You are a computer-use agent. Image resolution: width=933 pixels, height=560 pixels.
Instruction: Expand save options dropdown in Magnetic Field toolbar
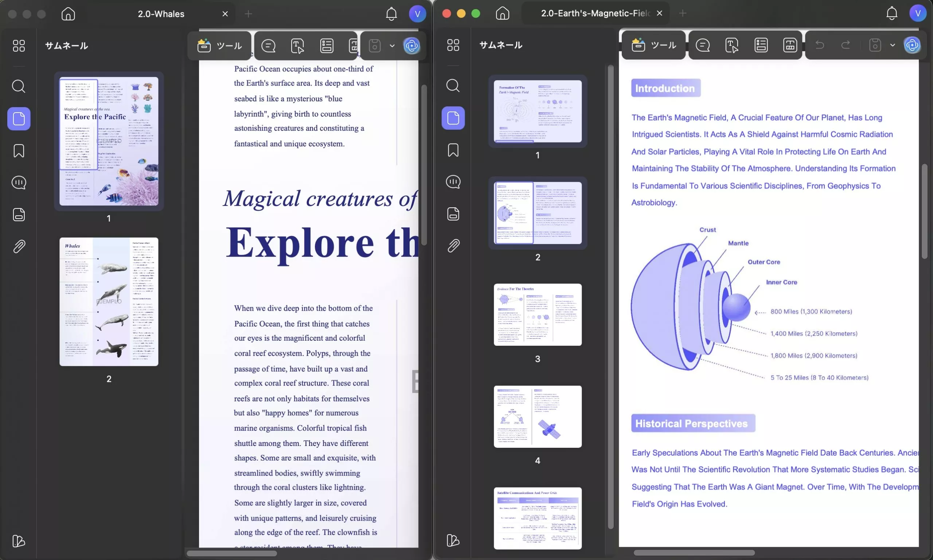click(x=892, y=45)
